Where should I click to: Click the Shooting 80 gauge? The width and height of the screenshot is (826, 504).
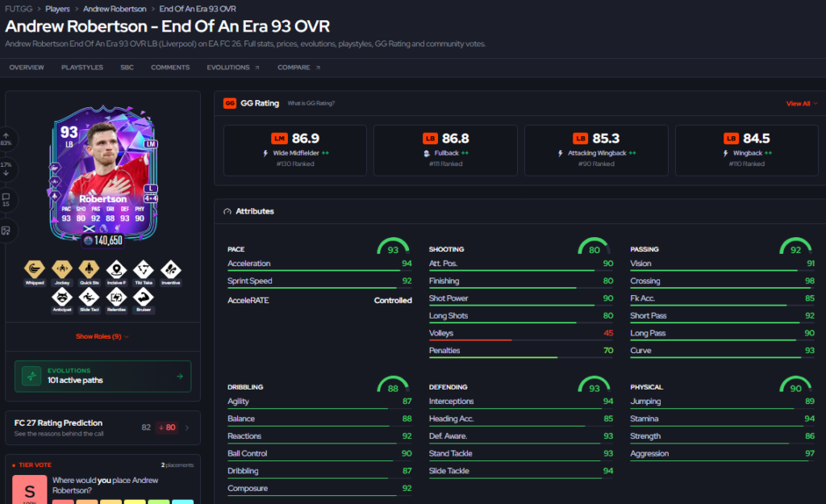point(594,247)
